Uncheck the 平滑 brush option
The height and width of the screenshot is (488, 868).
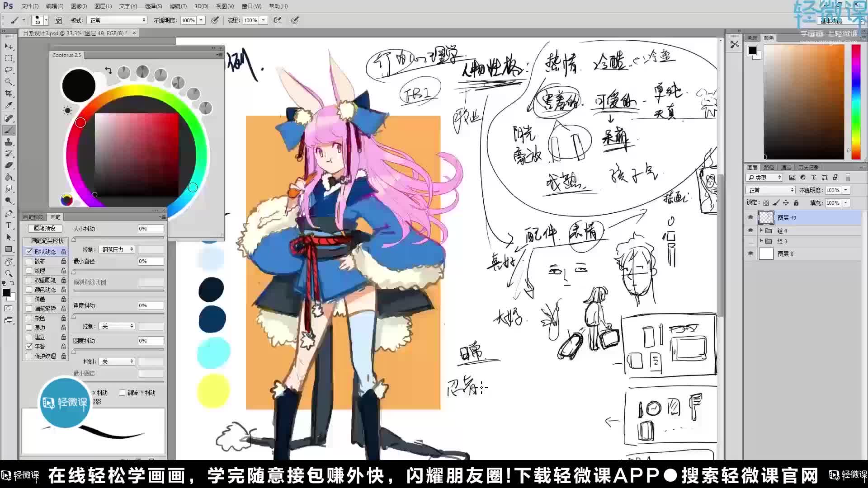(x=29, y=347)
